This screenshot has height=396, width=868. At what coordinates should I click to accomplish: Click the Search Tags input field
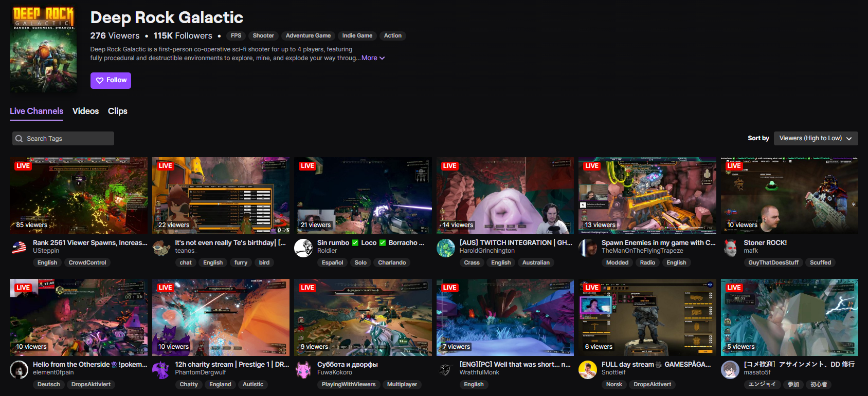tap(63, 138)
